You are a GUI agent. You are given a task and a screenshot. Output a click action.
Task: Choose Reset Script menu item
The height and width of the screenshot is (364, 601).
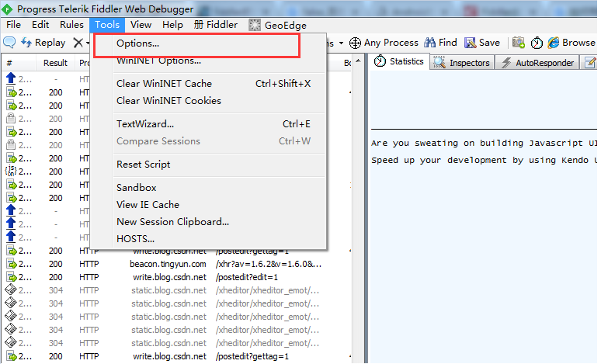(208, 165)
